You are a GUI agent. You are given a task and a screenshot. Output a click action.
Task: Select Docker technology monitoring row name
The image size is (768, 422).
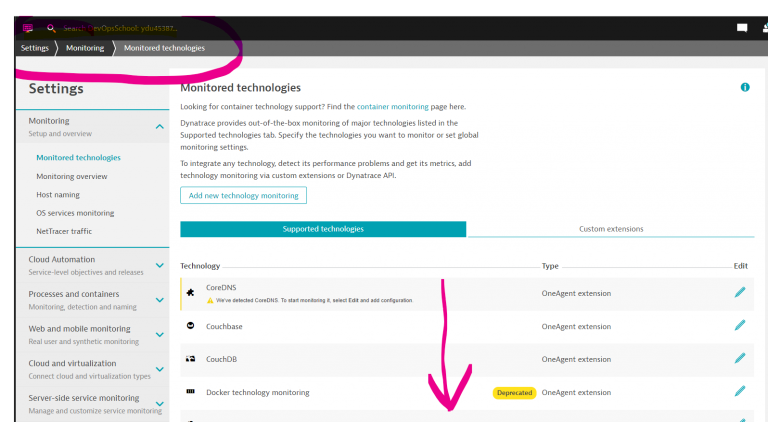258,393
